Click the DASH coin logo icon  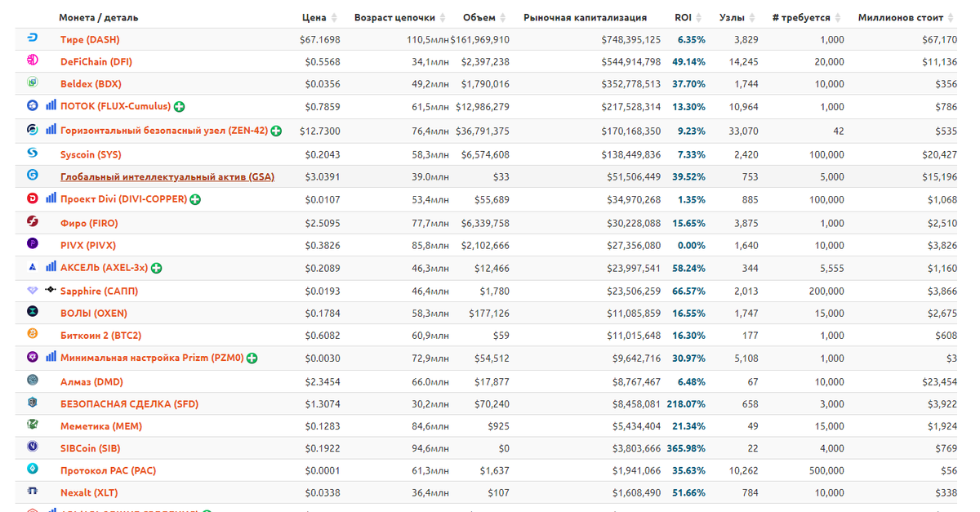coord(33,38)
